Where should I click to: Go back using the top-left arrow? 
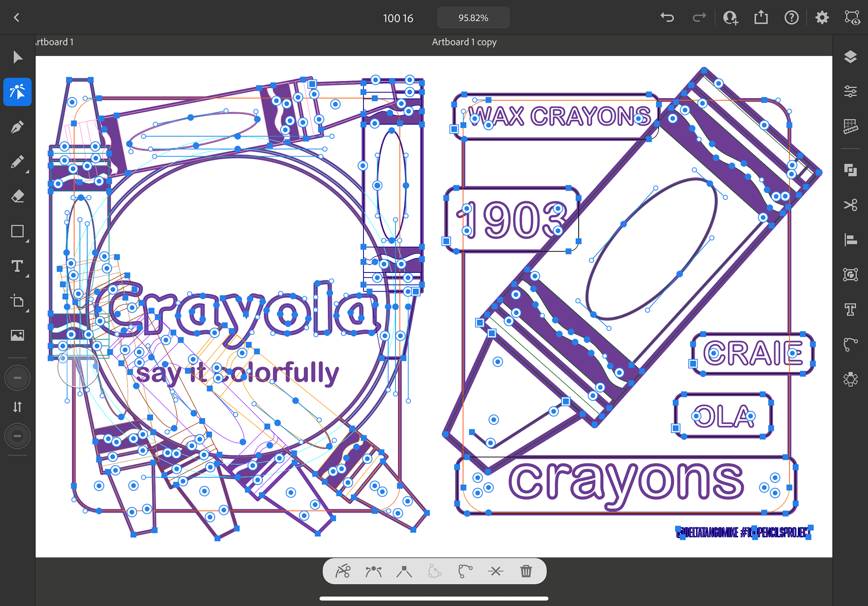tap(17, 18)
